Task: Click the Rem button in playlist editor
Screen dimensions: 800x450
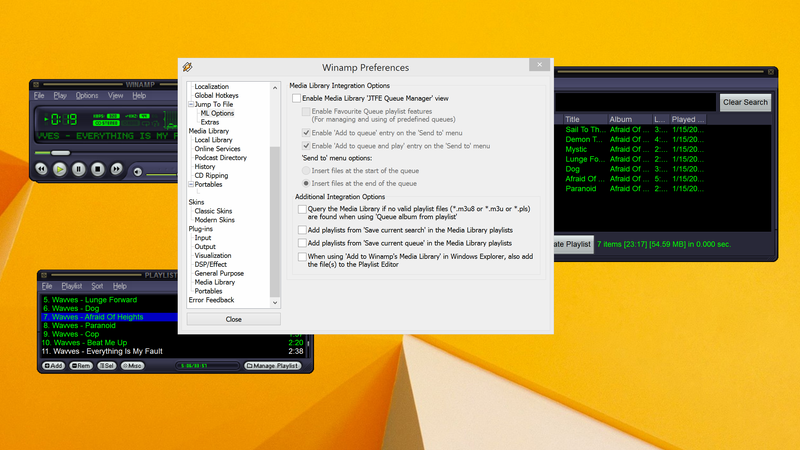Action: click(x=81, y=366)
